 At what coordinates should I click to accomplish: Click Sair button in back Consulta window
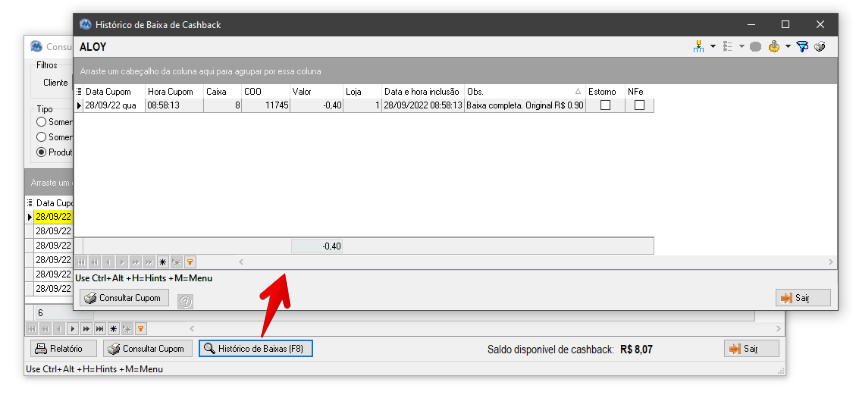[x=752, y=349]
